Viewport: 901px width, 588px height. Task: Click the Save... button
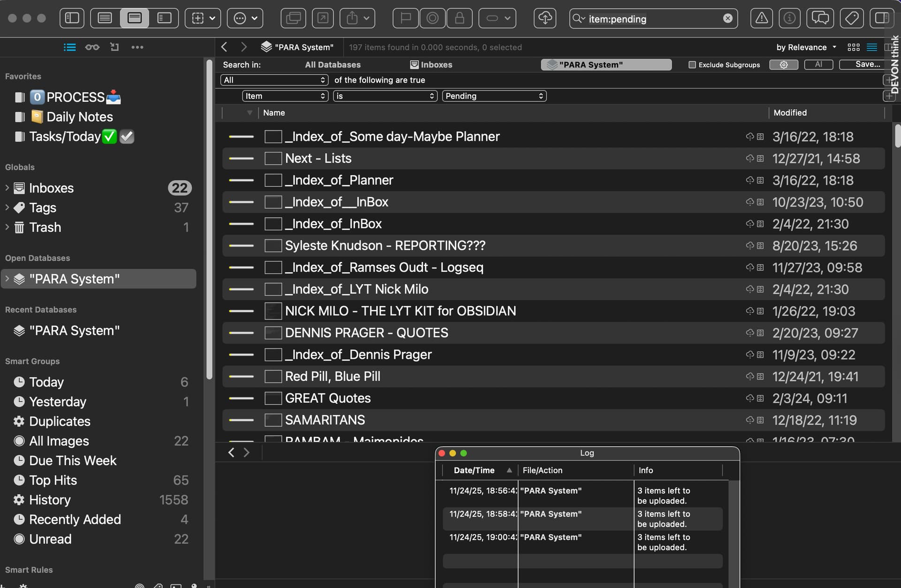tap(867, 65)
